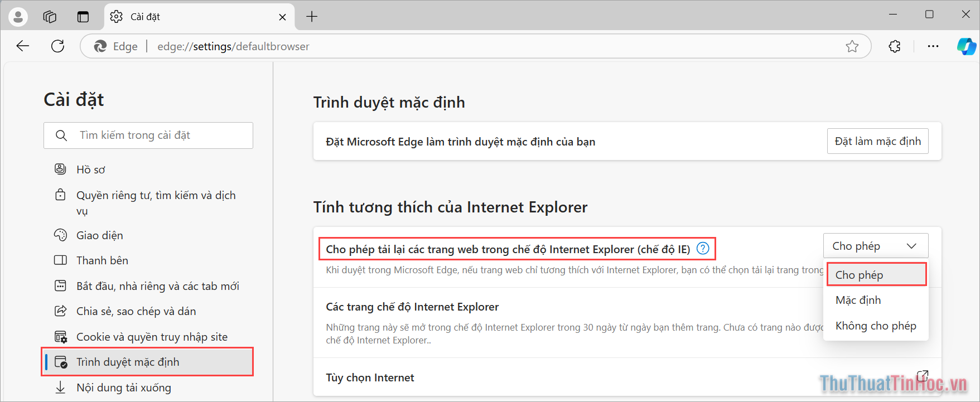Click the Tùy chọn Internet row label
The image size is (980, 402).
(370, 377)
